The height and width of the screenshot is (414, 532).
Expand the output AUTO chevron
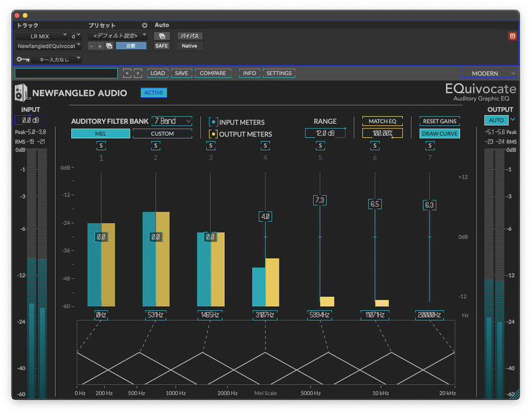point(513,120)
